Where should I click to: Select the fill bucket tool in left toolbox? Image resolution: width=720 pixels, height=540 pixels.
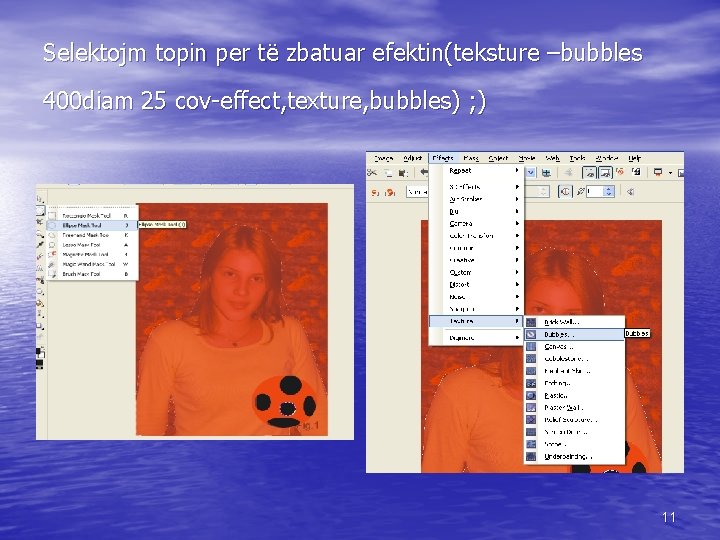pos(40,303)
